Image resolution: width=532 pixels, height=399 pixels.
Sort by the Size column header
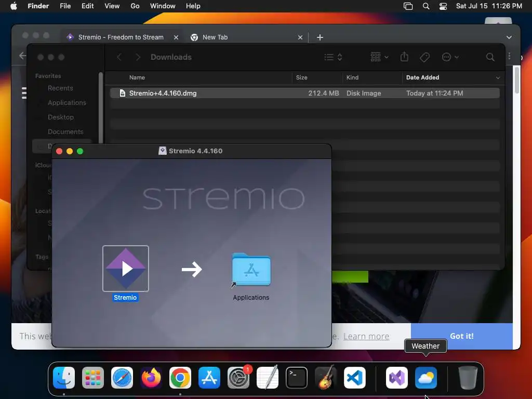pos(301,78)
